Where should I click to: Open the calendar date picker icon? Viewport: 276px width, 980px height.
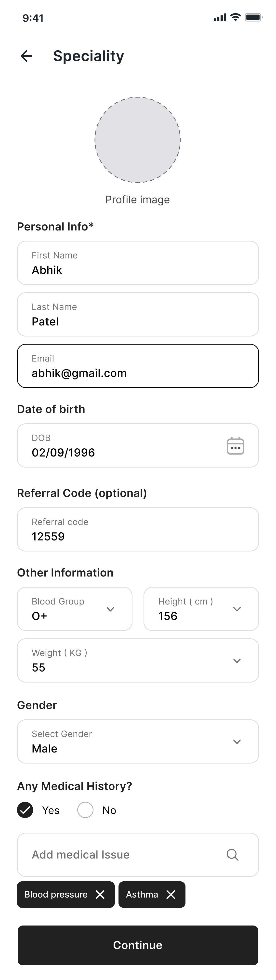pos(235,446)
